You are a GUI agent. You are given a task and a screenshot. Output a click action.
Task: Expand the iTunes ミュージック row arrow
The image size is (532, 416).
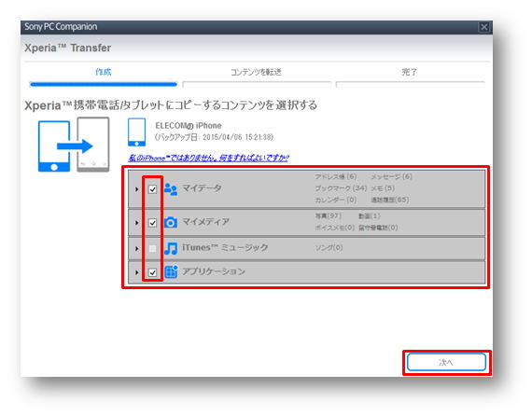coord(136,248)
